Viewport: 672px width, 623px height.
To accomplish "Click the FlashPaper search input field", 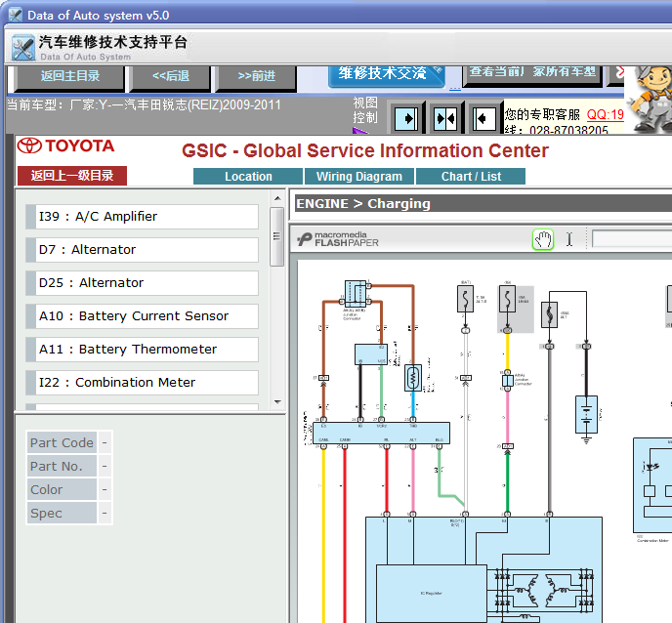I will 632,239.
